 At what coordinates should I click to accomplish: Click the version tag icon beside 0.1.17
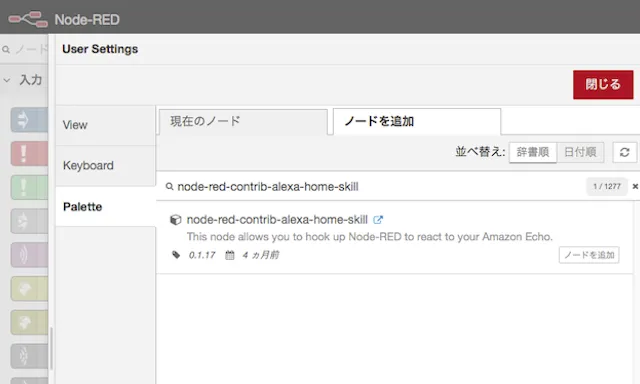(x=176, y=255)
